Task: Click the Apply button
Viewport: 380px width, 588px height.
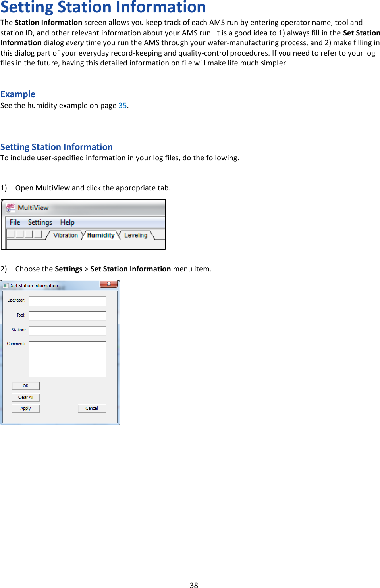Action: point(26,408)
